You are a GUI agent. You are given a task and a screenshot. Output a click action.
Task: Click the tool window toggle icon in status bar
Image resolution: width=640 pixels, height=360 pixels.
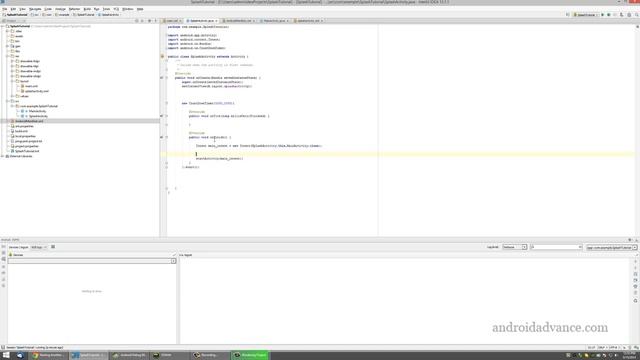[3, 347]
